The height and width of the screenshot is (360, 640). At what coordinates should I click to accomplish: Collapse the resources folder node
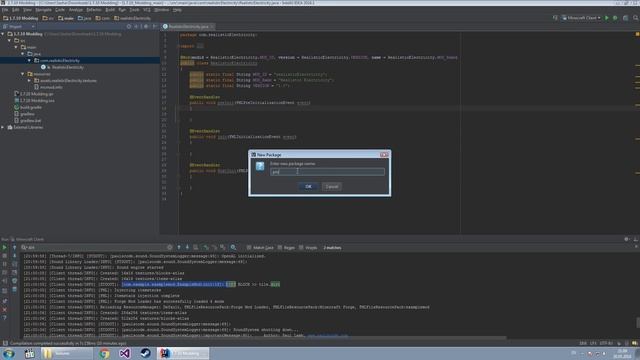22,74
